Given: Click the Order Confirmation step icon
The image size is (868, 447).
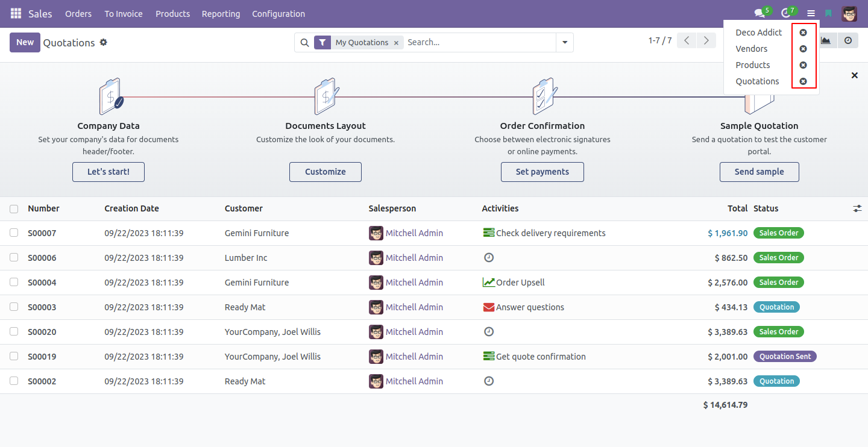Looking at the screenshot, I should [x=544, y=96].
